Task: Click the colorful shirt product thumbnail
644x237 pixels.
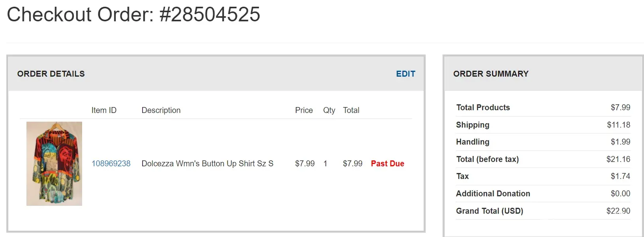Action: tap(54, 164)
